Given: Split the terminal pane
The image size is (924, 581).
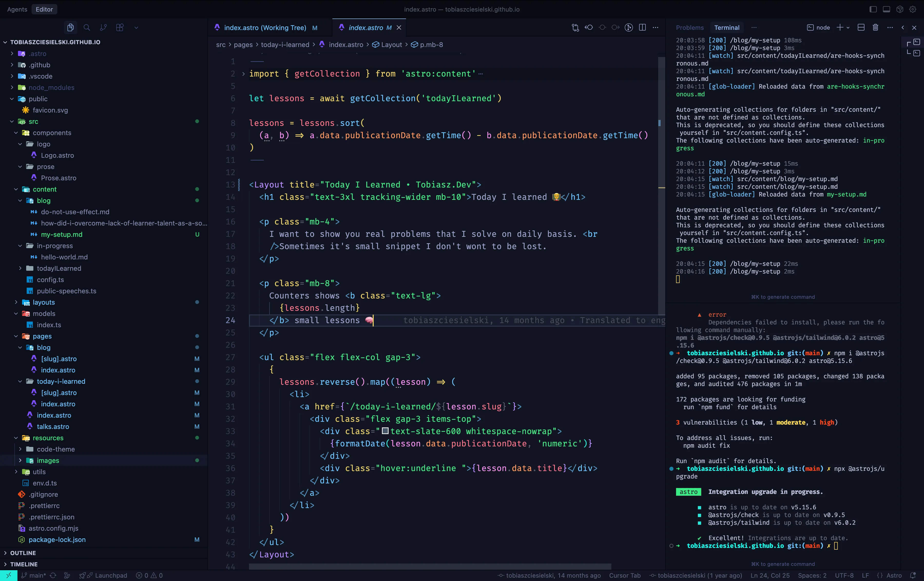Looking at the screenshot, I should pyautogui.click(x=861, y=27).
